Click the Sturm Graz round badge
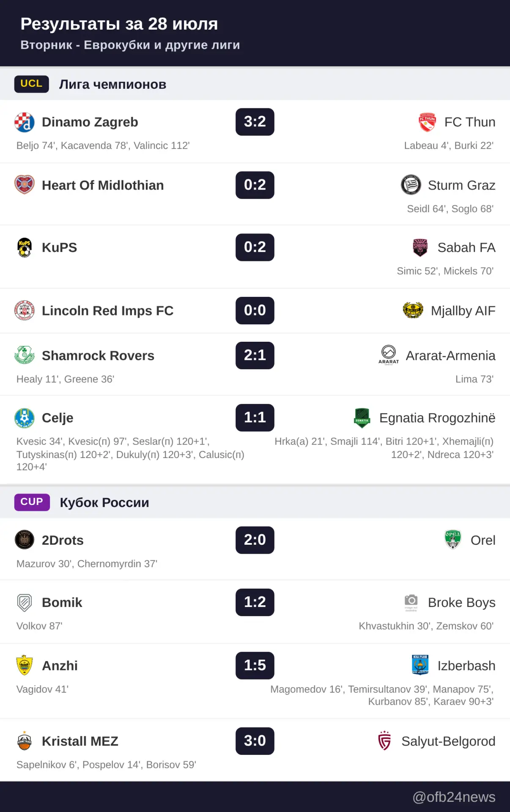This screenshot has height=812, width=510. pyautogui.click(x=411, y=185)
